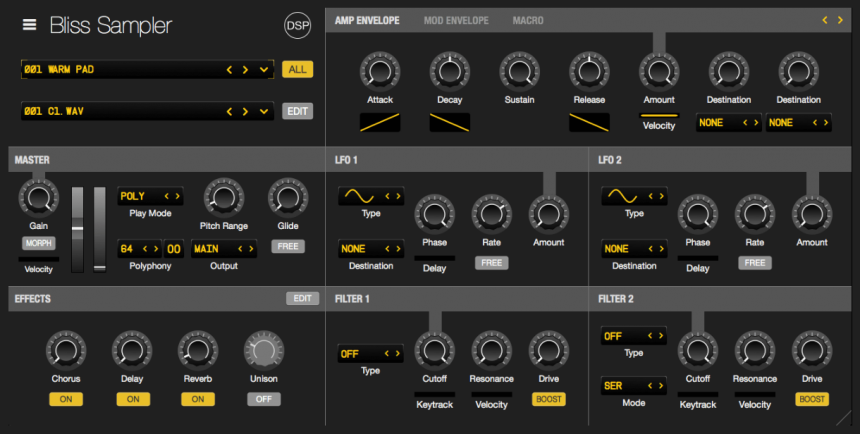Open the hamburger menu beside Bliss Sampler
Image resolution: width=860 pixels, height=434 pixels.
[29, 25]
